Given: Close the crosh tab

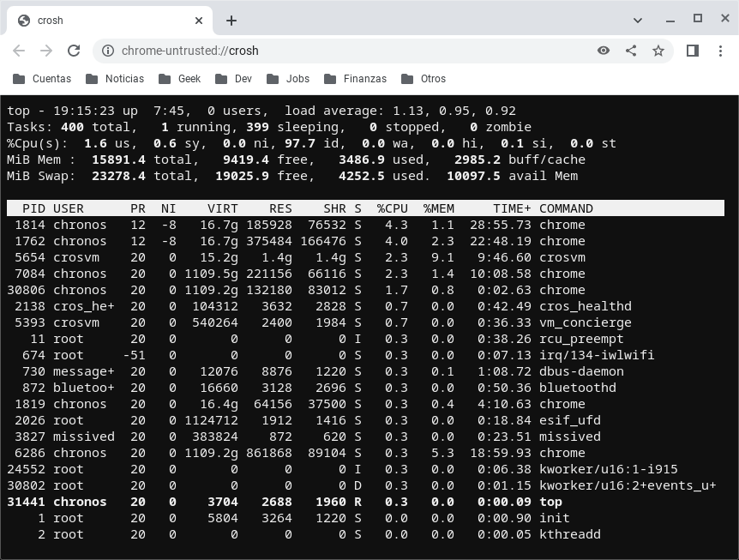Looking at the screenshot, I should click(x=199, y=21).
